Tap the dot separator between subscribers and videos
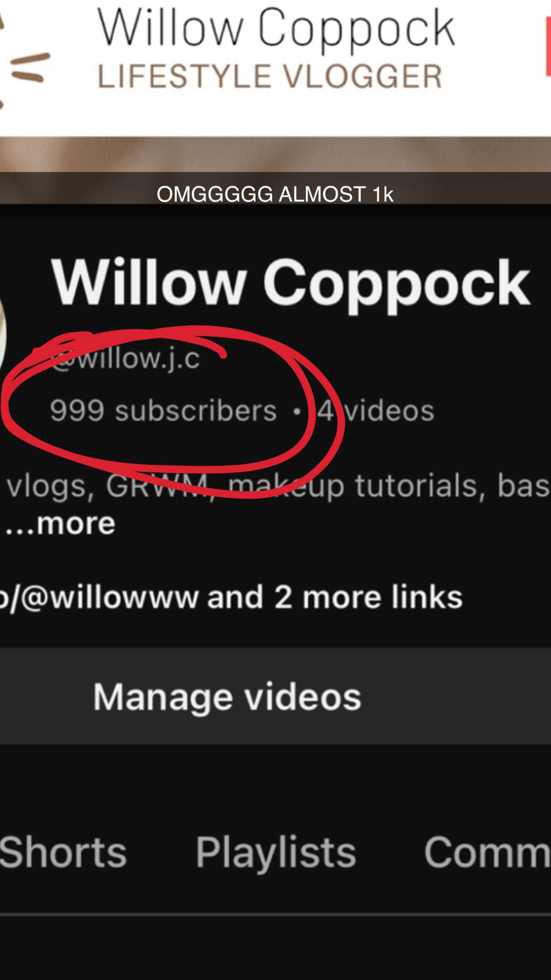 pyautogui.click(x=297, y=411)
